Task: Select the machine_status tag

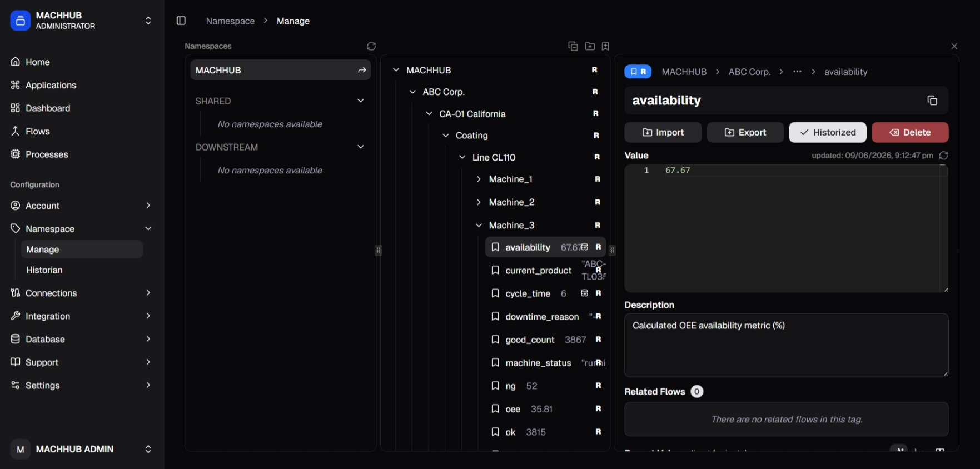Action: point(545,363)
